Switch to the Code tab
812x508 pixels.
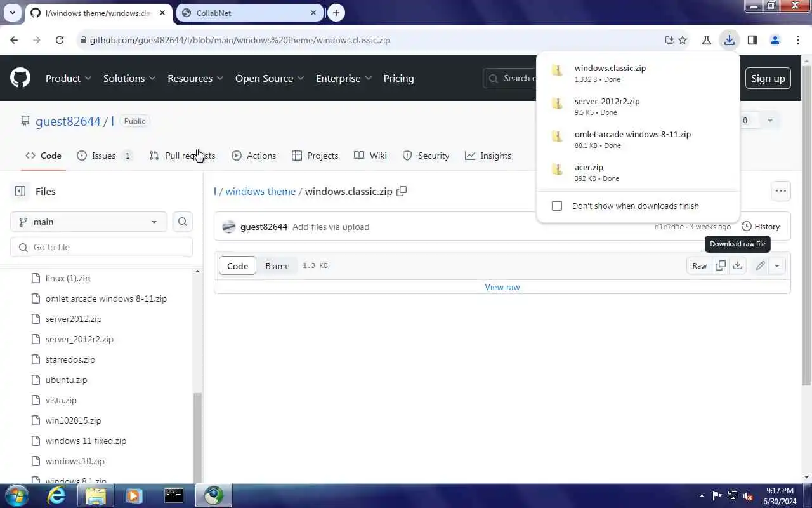tap(43, 156)
